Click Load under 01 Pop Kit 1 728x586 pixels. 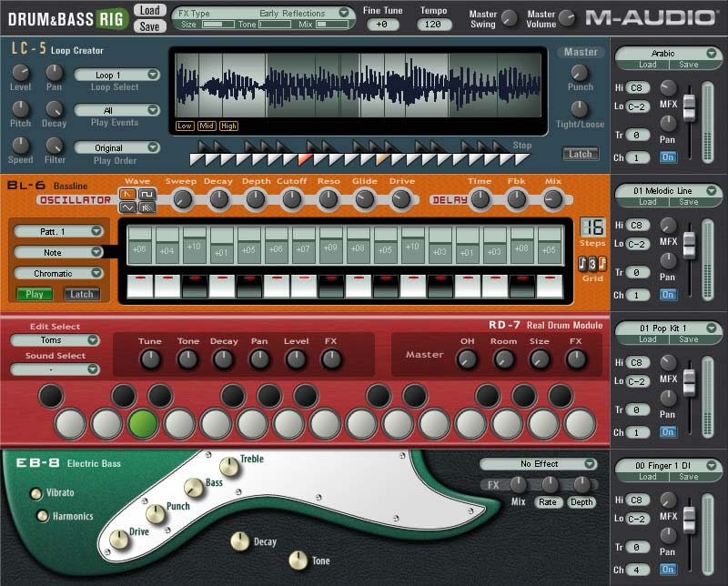tap(647, 339)
